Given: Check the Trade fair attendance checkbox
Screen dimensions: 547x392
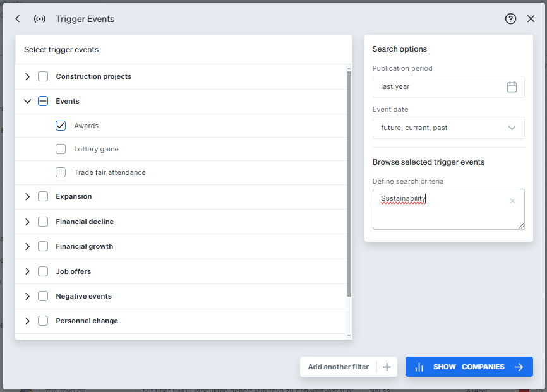Looking at the screenshot, I should [x=60, y=172].
